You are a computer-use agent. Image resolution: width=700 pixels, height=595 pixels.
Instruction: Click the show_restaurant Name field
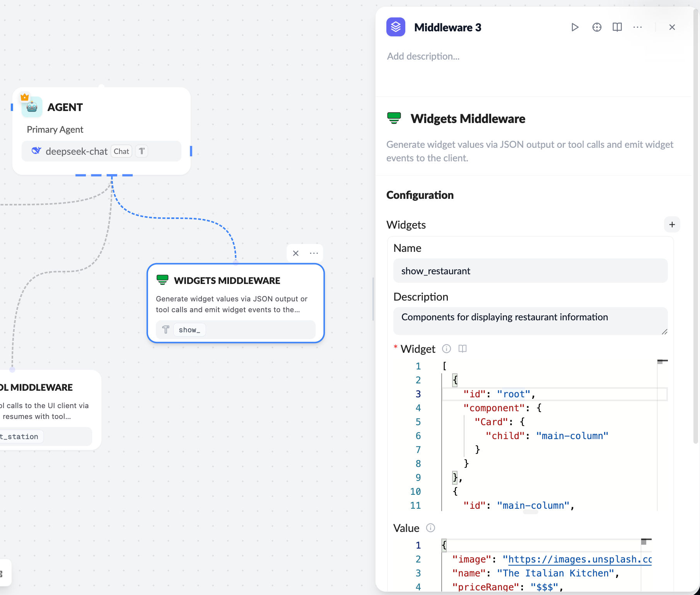tap(530, 271)
